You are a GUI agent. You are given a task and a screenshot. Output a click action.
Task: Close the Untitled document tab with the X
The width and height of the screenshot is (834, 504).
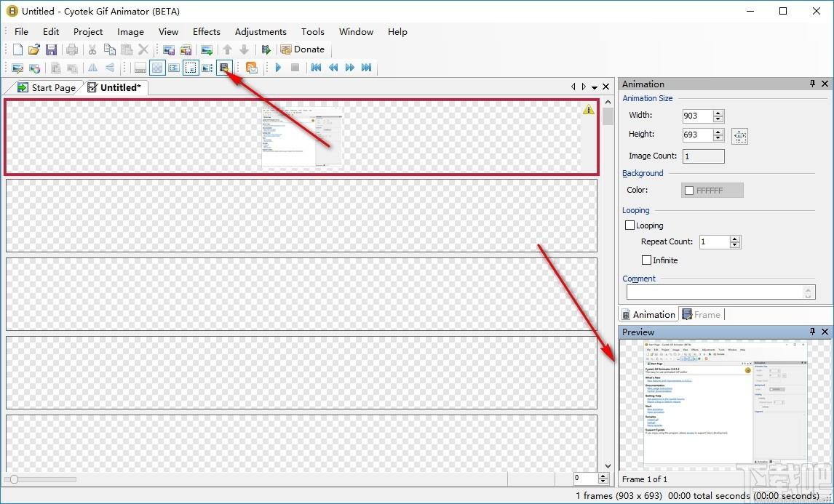point(605,87)
